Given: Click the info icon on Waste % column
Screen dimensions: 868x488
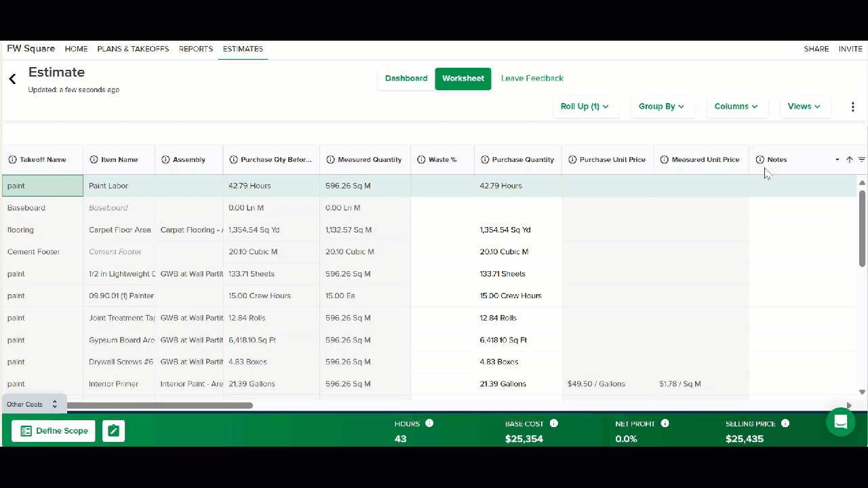Looking at the screenshot, I should [421, 160].
